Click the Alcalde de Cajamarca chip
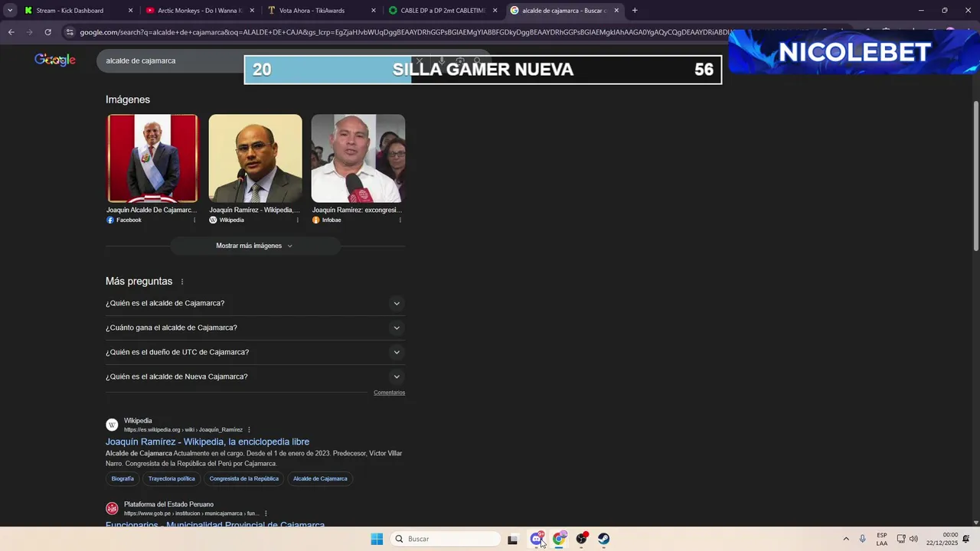980x551 pixels. click(x=320, y=479)
